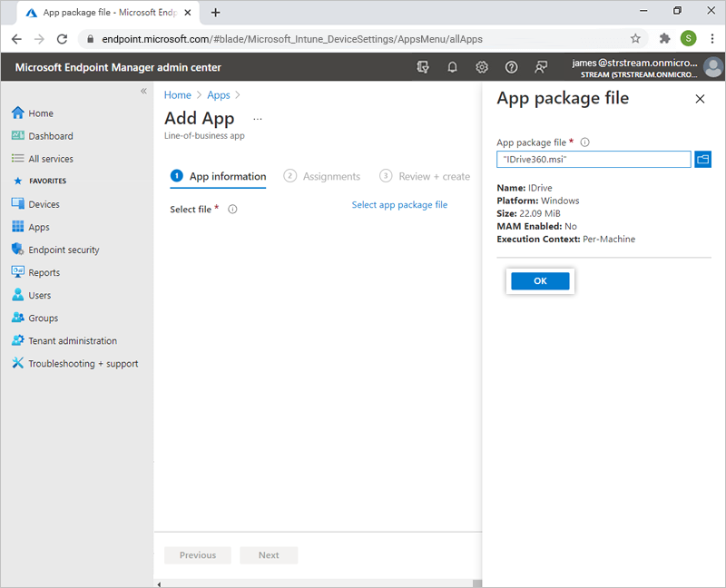Click the folder browse icon beside package file

(x=702, y=160)
